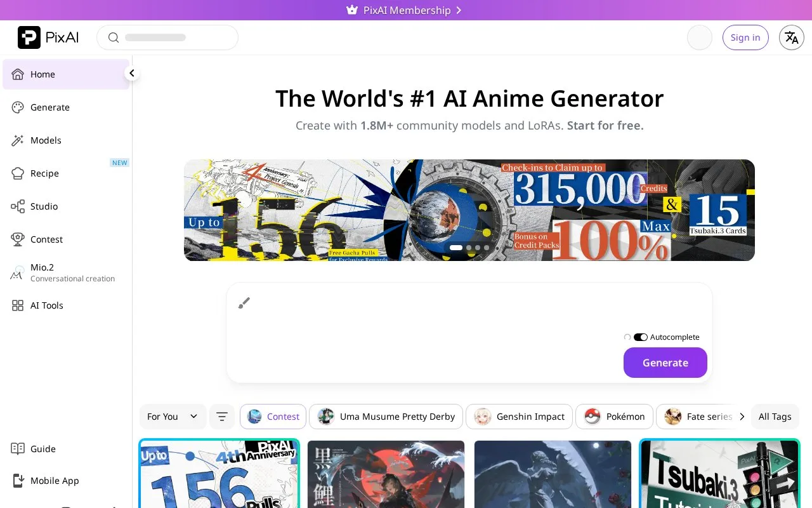Screen dimensions: 812x508
Task: Click the PixAI logo
Action: pyautogui.click(x=48, y=37)
